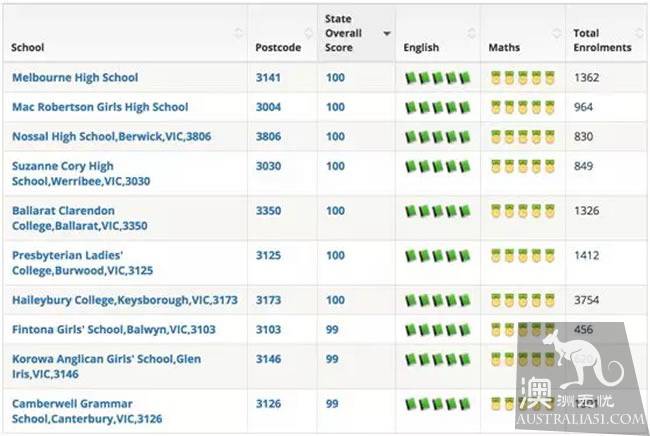
Task: Sort table by Postcode column
Action: tap(282, 33)
